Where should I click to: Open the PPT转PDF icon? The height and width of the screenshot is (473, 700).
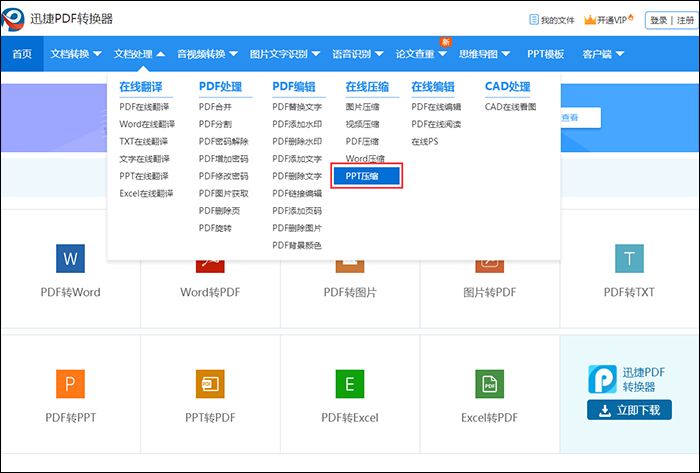pyautogui.click(x=210, y=384)
